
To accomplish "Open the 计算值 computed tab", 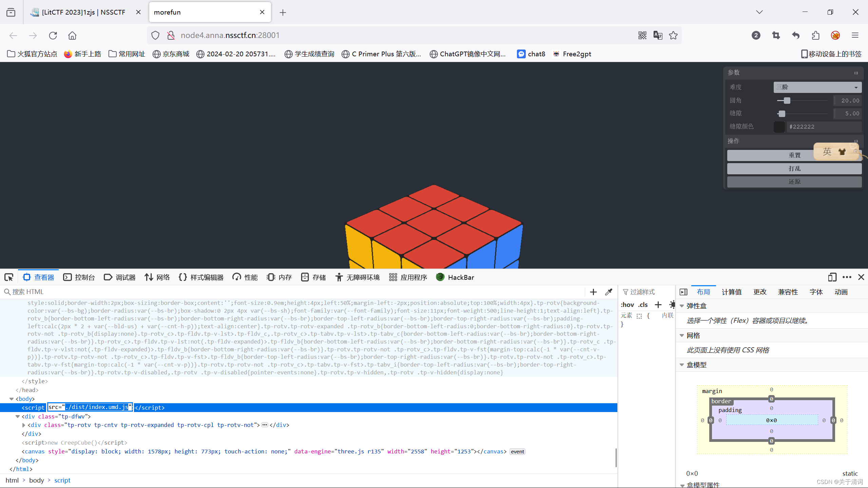I will coord(731,292).
